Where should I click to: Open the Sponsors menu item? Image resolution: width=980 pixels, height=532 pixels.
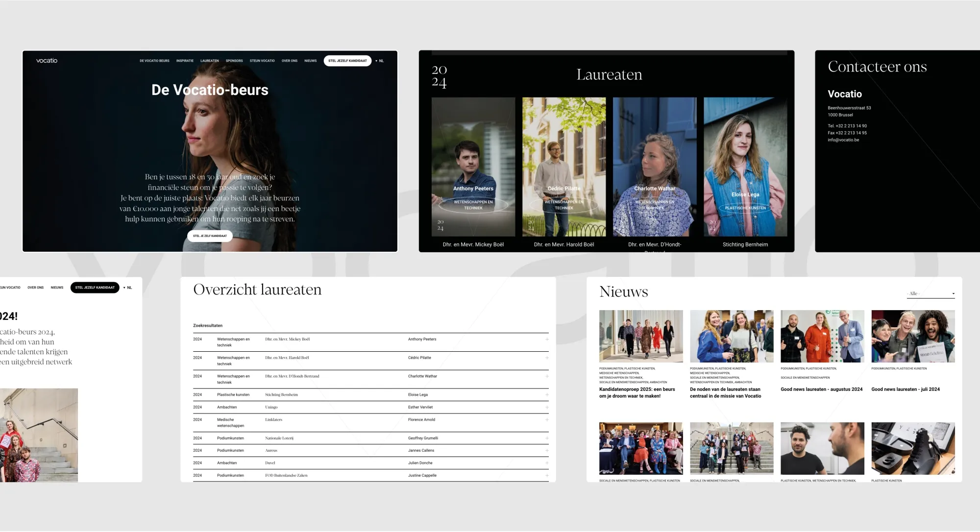tap(234, 61)
